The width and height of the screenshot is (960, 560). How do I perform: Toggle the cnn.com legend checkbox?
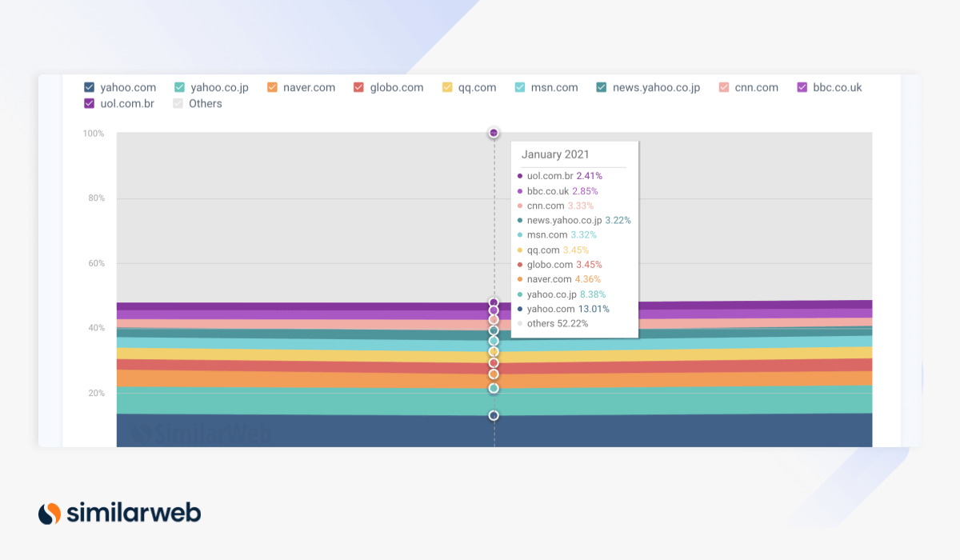pyautogui.click(x=724, y=87)
